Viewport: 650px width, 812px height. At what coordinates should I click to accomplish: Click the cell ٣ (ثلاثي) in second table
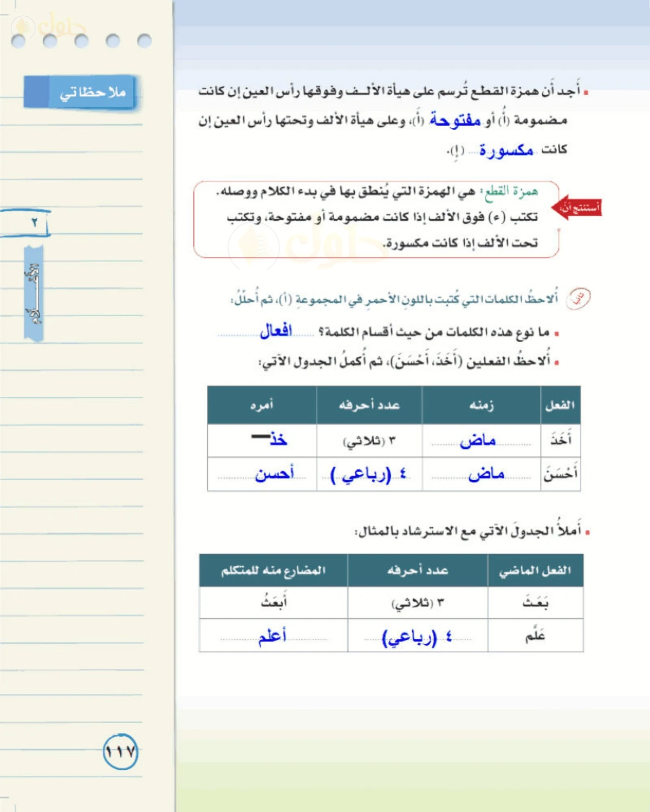pos(418,603)
